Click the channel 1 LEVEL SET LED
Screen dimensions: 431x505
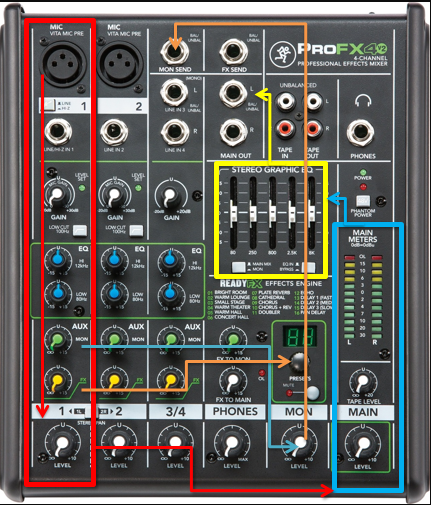pos(82,188)
